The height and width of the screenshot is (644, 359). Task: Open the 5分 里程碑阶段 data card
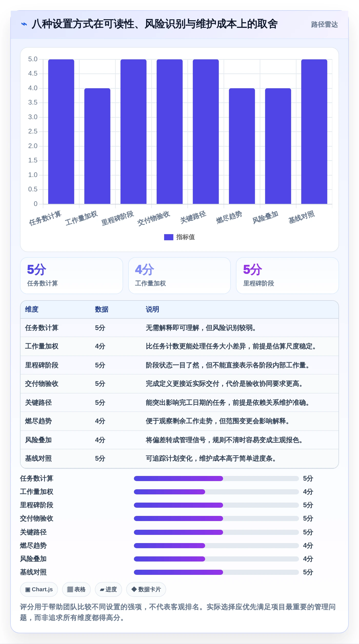click(x=287, y=276)
